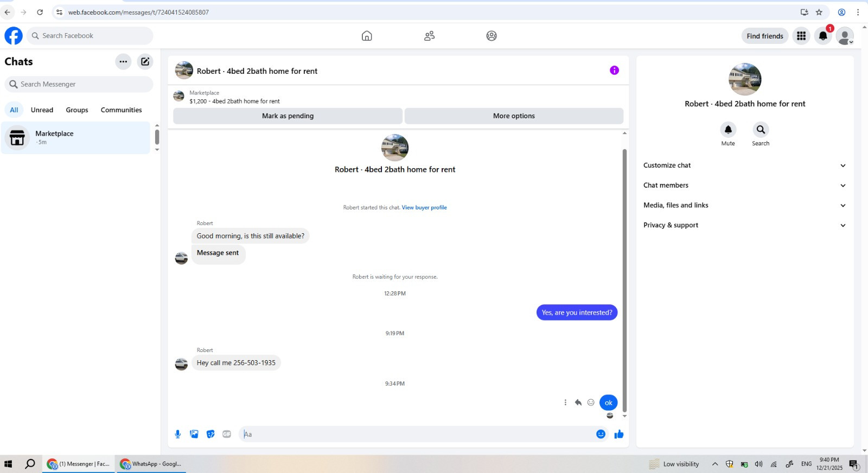Click the browser address bar URL

[x=138, y=12]
